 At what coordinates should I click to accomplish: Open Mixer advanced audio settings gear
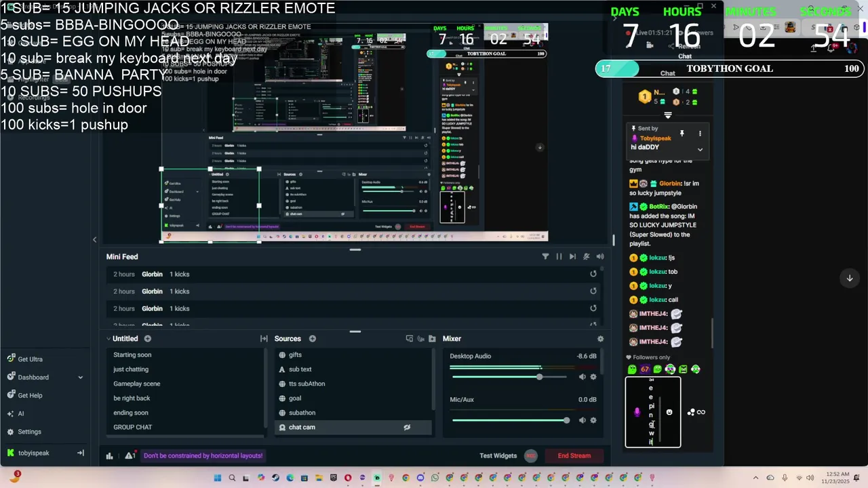pyautogui.click(x=600, y=339)
